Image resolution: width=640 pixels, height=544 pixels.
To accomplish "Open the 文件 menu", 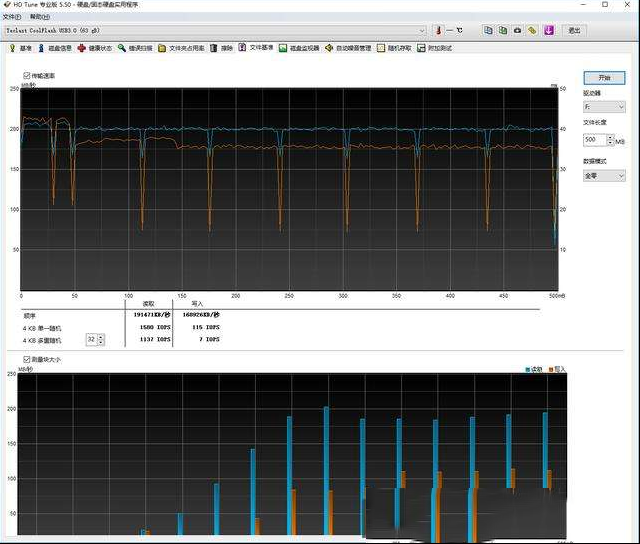I will pyautogui.click(x=12, y=17).
